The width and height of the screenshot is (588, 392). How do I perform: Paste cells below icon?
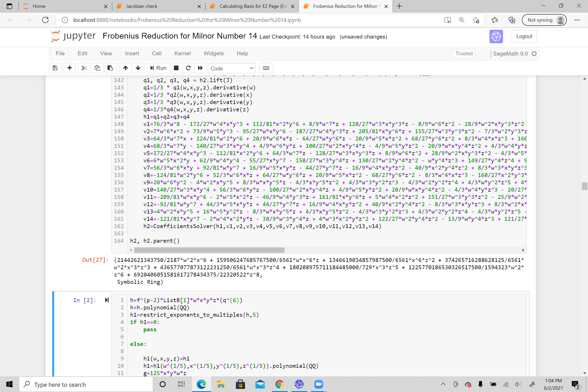110,68
